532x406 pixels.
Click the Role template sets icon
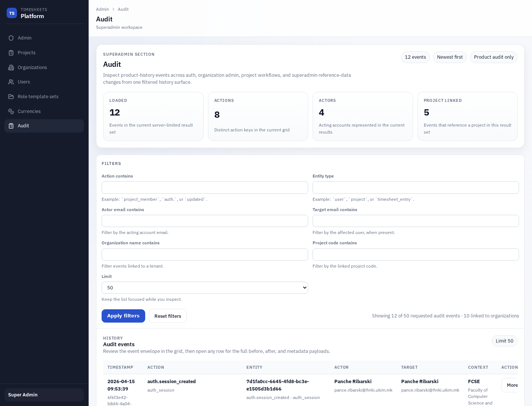11,96
